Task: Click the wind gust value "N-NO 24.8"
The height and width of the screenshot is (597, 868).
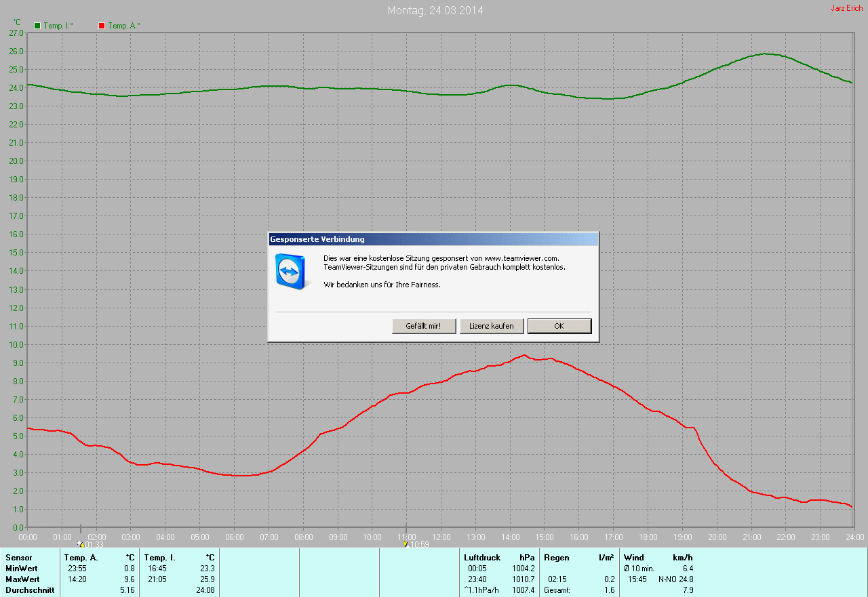Action: click(675, 579)
